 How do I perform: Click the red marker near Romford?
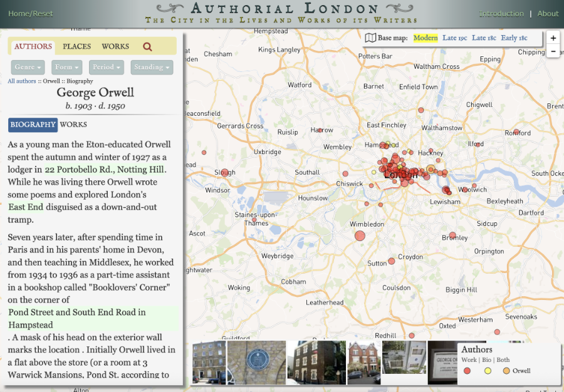(x=516, y=132)
